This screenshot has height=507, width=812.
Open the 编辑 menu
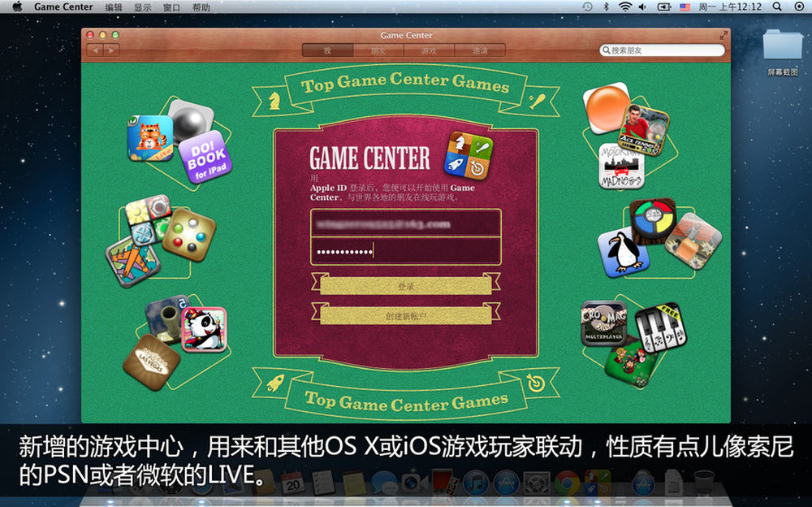coord(114,7)
